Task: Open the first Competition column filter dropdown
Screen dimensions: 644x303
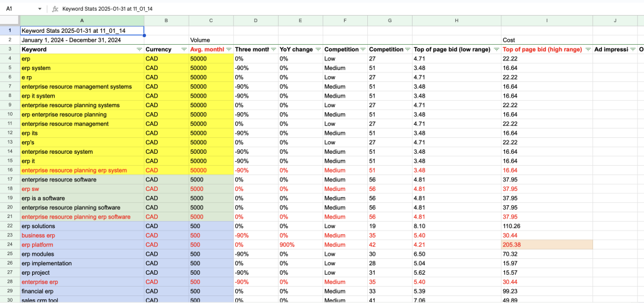Action: (362, 49)
